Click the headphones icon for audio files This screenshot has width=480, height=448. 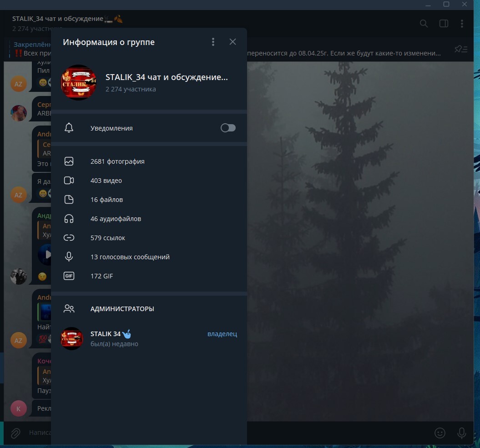tap(69, 219)
